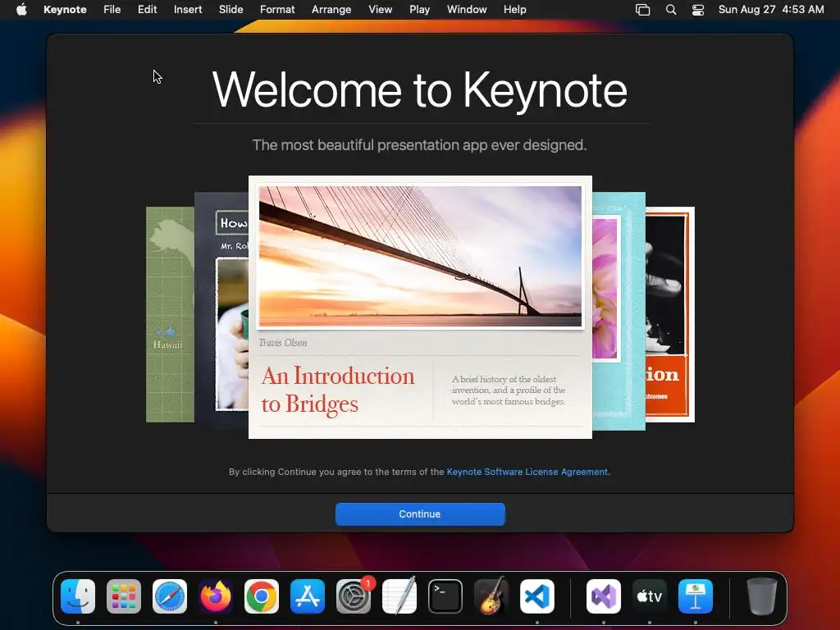Open the Format menu
The height and width of the screenshot is (630, 840).
(277, 10)
